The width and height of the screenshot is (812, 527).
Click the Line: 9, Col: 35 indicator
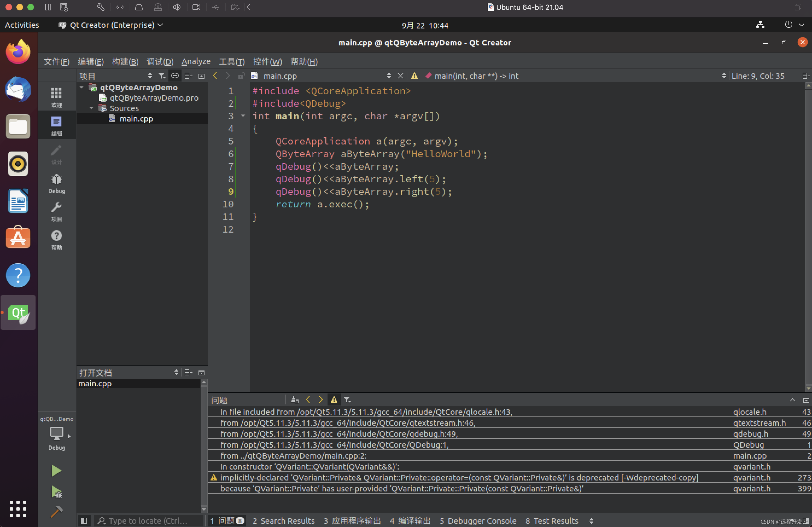758,76
